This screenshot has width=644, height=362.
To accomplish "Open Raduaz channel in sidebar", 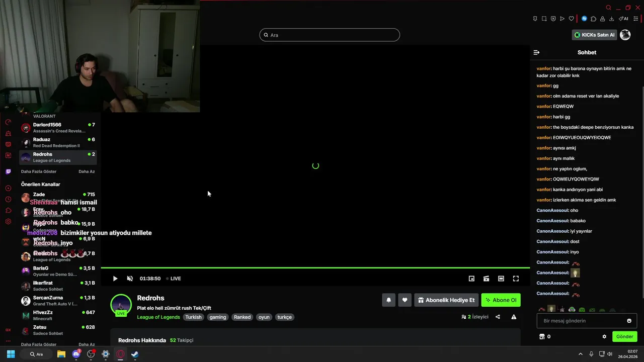I will click(58, 142).
